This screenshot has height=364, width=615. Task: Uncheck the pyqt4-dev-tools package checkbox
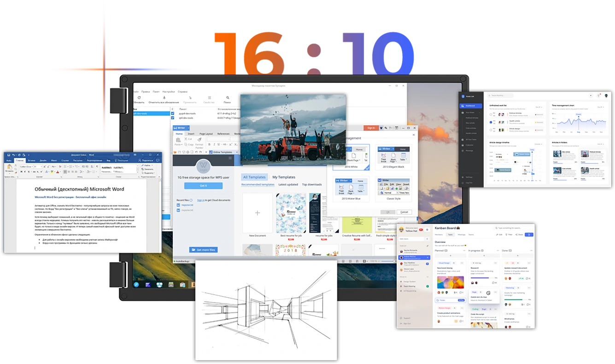point(173,114)
